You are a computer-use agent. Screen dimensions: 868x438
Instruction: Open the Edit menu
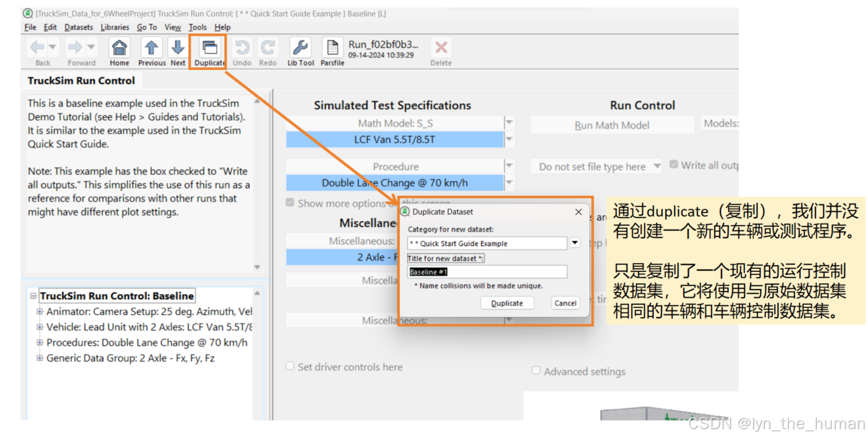coord(51,27)
